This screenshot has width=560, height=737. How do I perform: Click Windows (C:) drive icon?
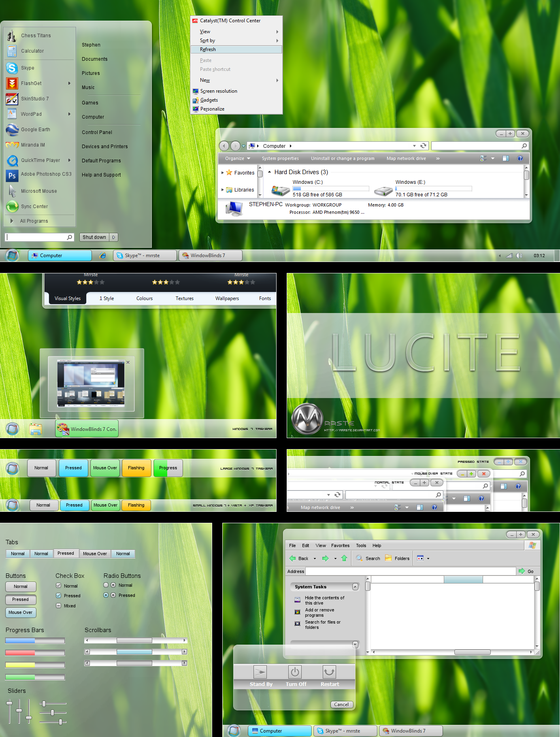click(280, 190)
